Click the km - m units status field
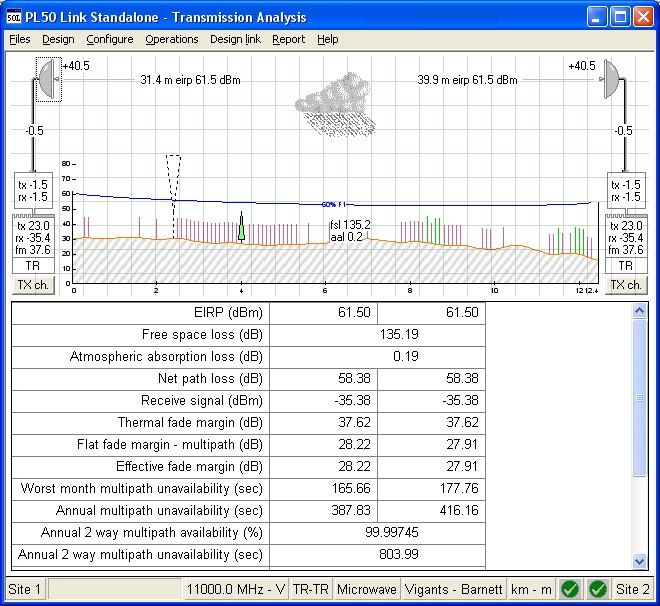 531,589
